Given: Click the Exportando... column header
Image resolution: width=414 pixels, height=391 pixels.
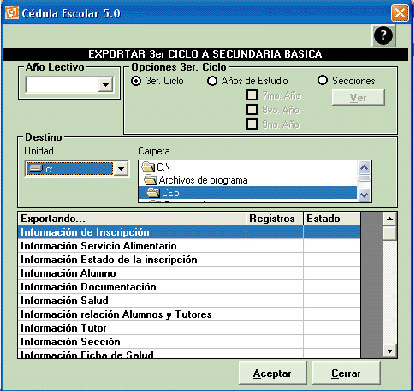Looking at the screenshot, I should point(132,219).
